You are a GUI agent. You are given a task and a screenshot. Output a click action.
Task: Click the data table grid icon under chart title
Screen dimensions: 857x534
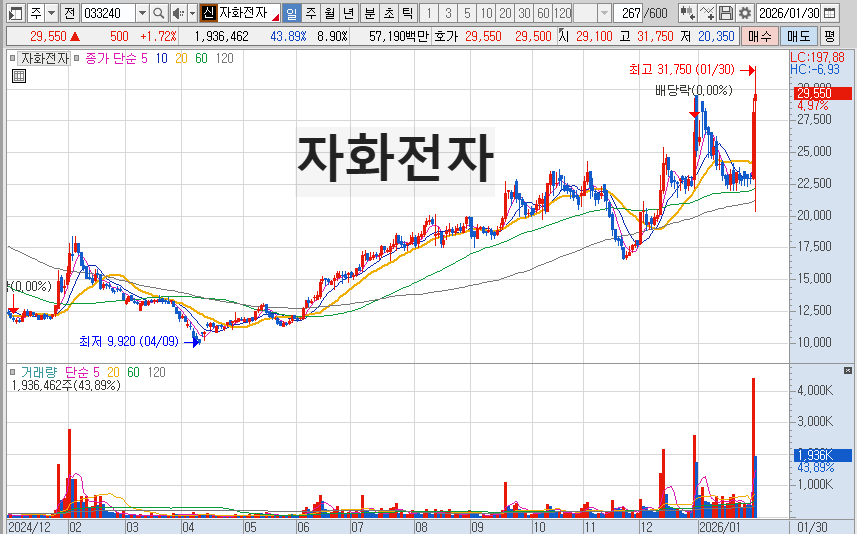coord(19,76)
